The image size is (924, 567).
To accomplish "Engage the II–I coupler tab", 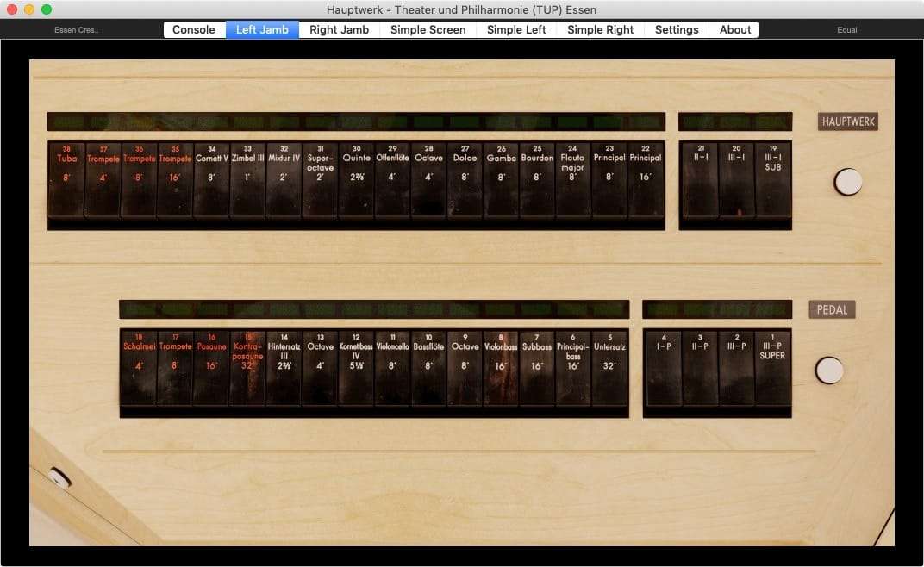I will (x=700, y=180).
